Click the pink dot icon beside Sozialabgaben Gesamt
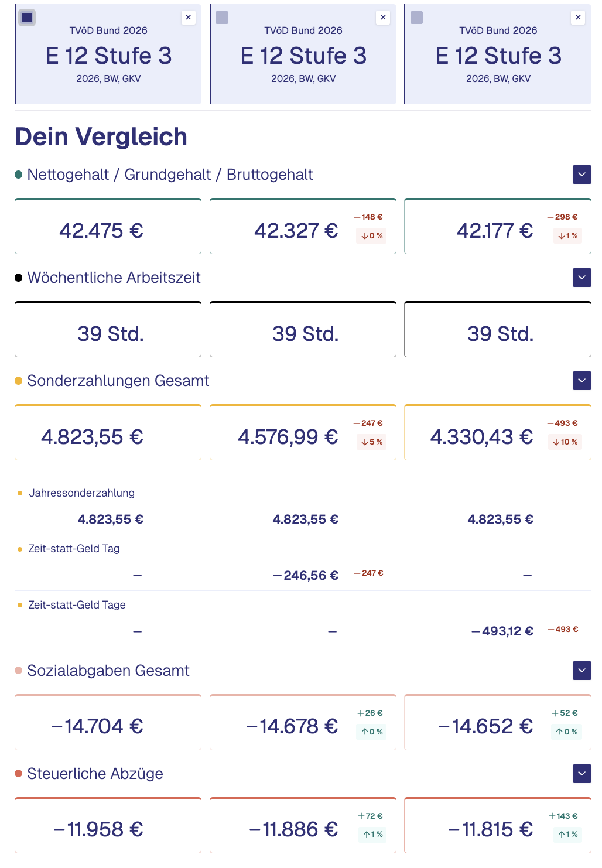Image resolution: width=602 pixels, height=868 pixels. (18, 670)
